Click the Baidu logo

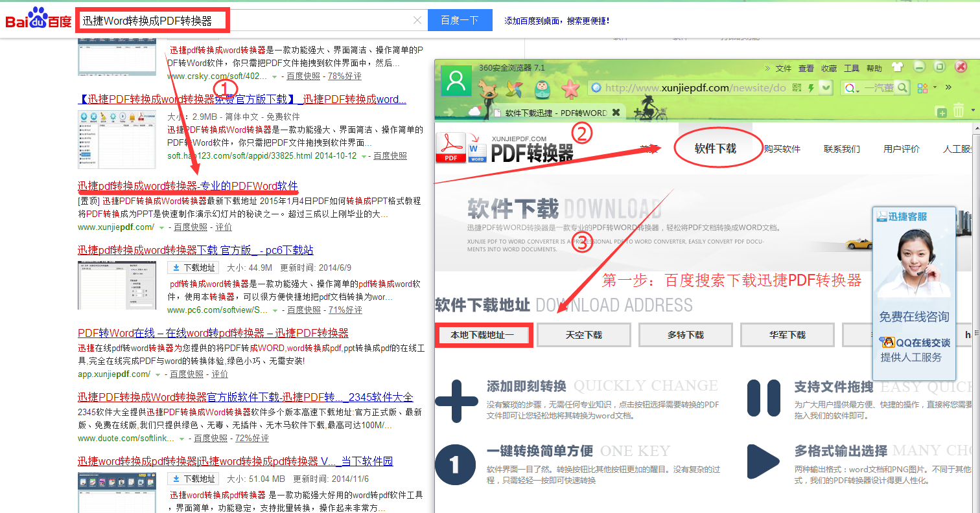click(38, 19)
